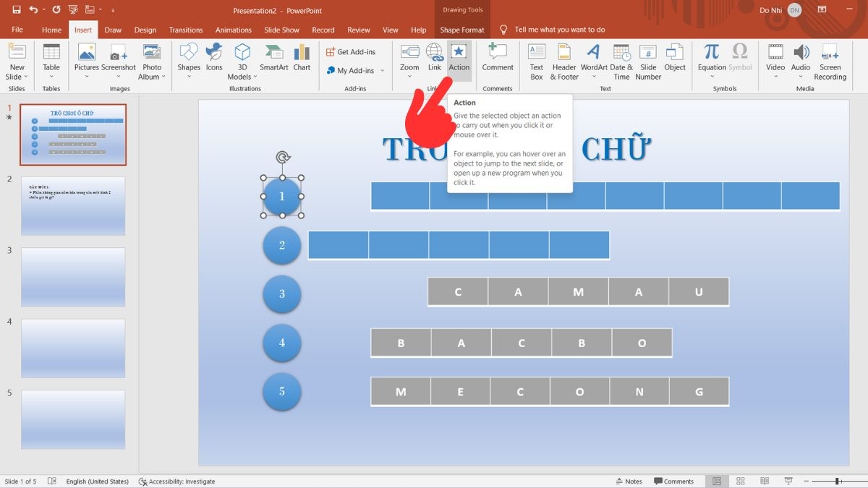This screenshot has width=868, height=488.
Task: Click the New Slide icon
Action: tap(17, 53)
